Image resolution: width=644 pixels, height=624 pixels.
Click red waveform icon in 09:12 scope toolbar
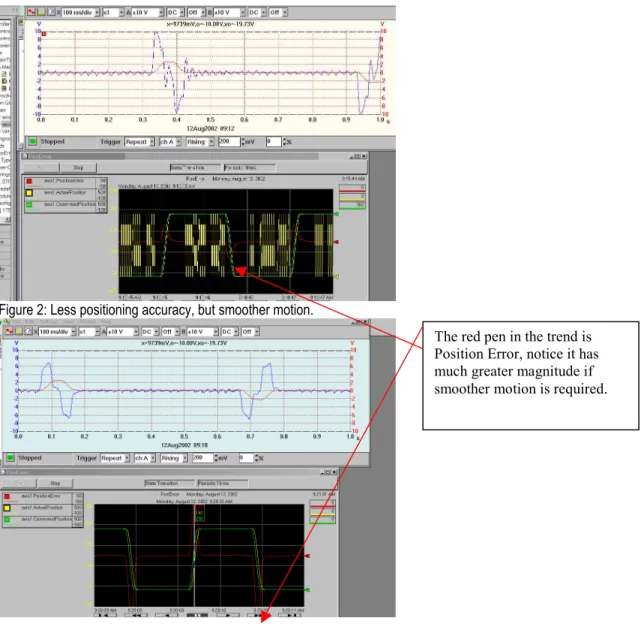pyautogui.click(x=31, y=12)
